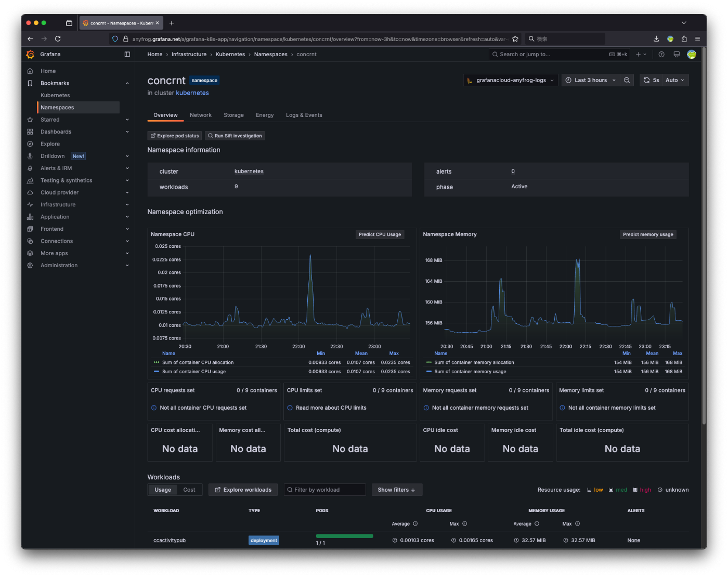Switch workloads view to Cost
Screen dimensions: 728x577
click(189, 490)
